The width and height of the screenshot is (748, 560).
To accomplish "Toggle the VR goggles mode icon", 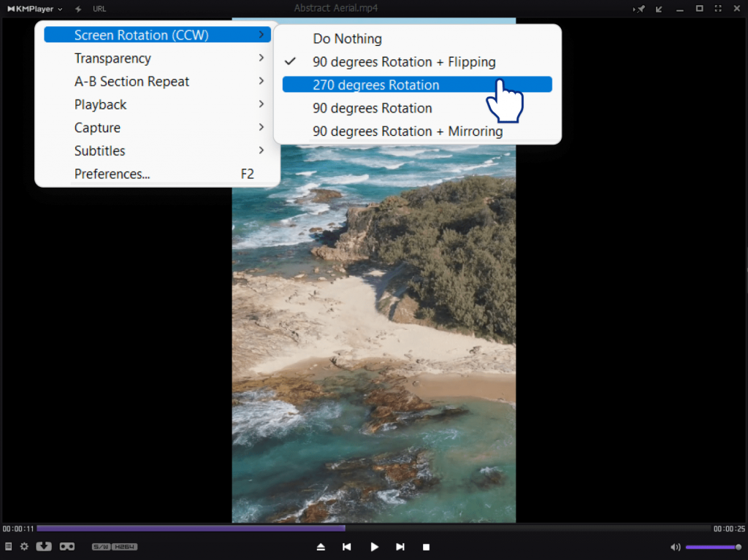I will click(67, 546).
